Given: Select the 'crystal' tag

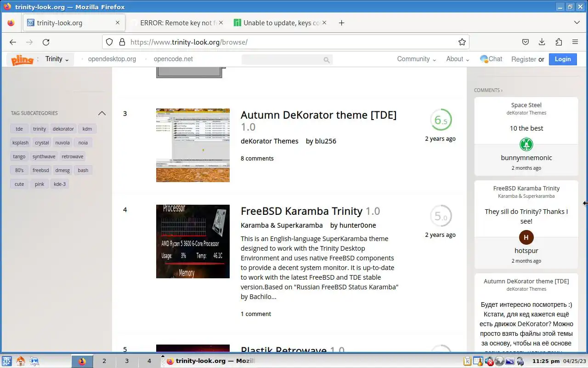Looking at the screenshot, I should [42, 143].
